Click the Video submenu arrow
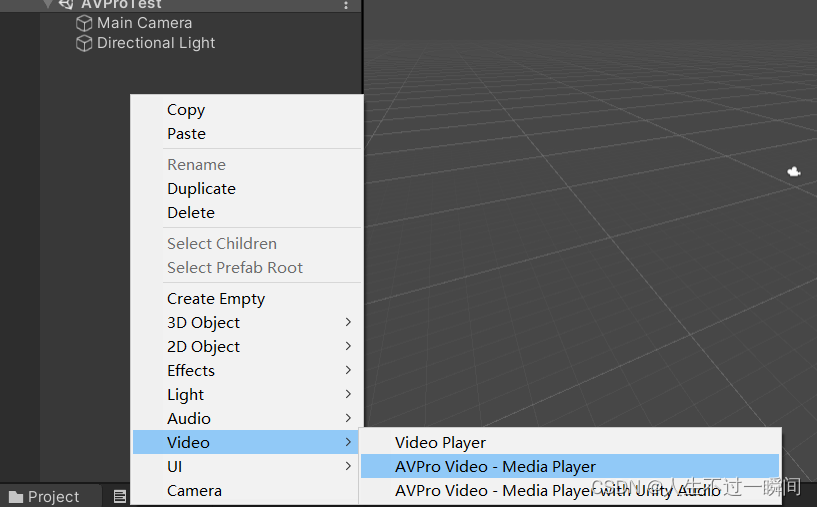 [x=348, y=442]
